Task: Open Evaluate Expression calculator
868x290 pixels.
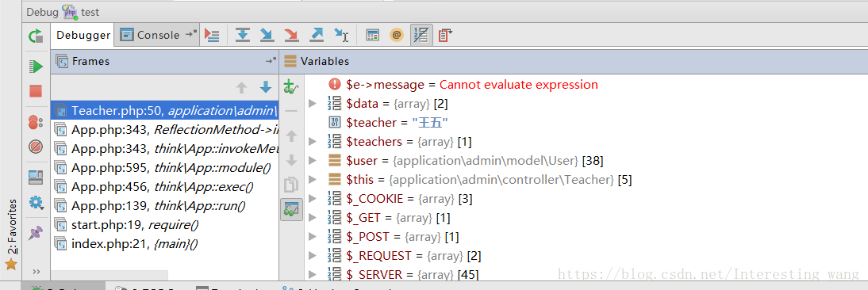Action: [x=373, y=36]
